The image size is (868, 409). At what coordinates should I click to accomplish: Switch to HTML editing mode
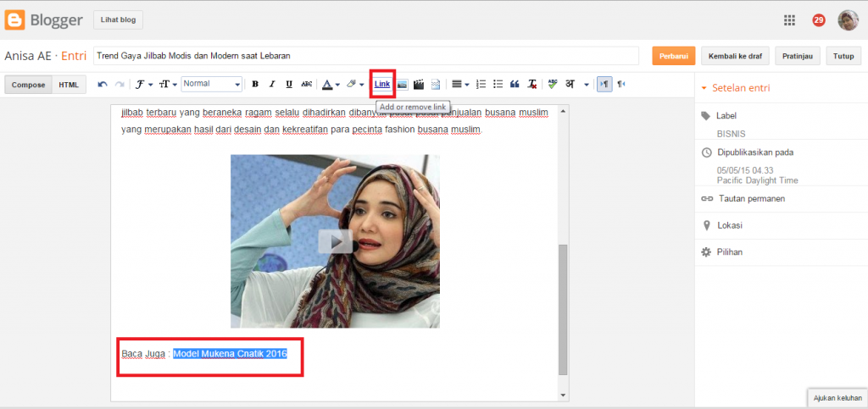pos(70,85)
